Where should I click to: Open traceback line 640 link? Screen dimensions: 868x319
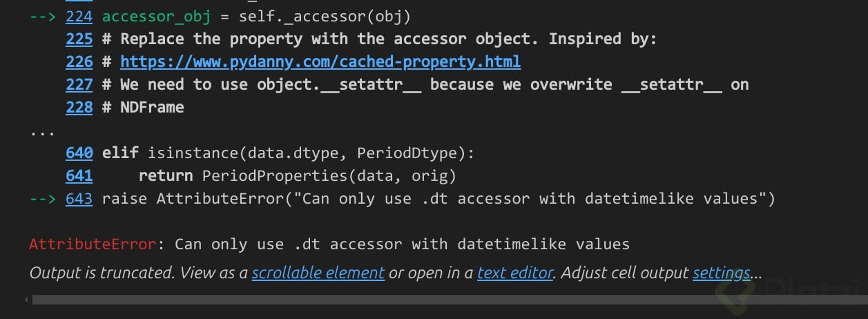(79, 153)
